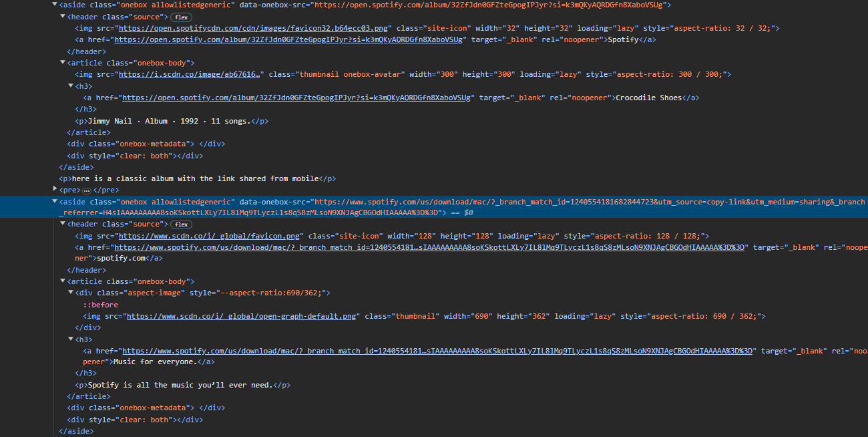Select the img row with width 690 thumbnail
868x437 pixels.
(424, 316)
